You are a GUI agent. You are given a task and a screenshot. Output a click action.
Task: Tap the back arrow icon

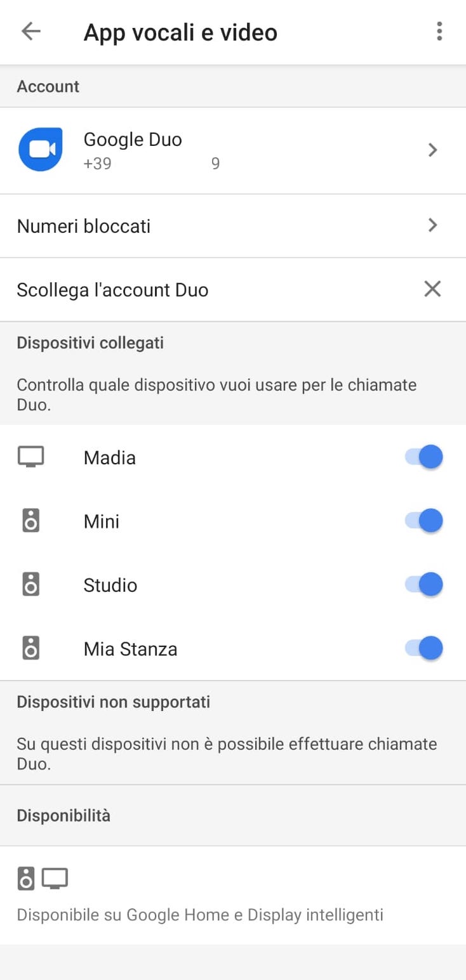pyautogui.click(x=30, y=32)
